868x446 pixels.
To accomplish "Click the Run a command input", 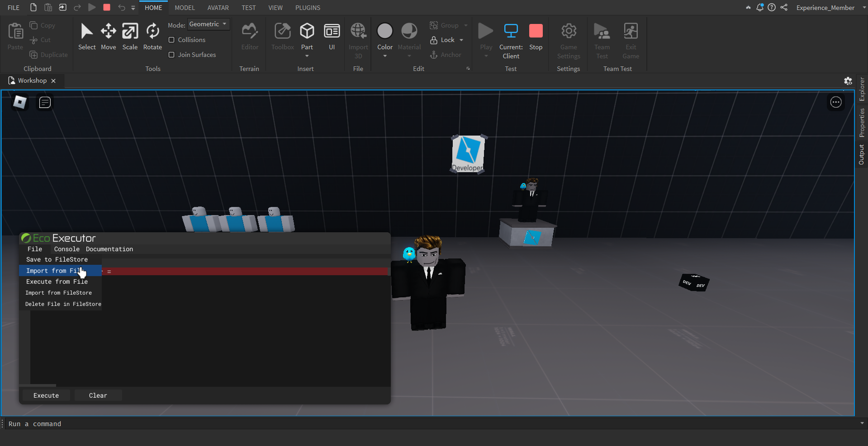I will point(432,424).
